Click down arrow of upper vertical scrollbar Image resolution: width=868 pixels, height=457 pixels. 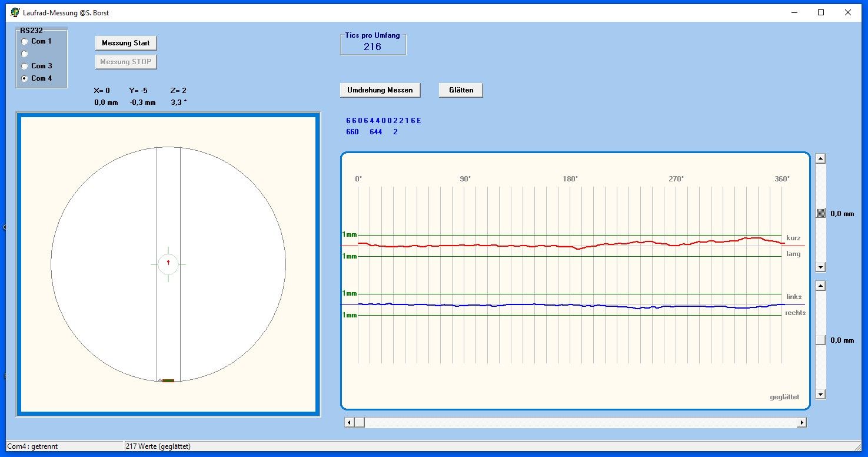click(820, 267)
